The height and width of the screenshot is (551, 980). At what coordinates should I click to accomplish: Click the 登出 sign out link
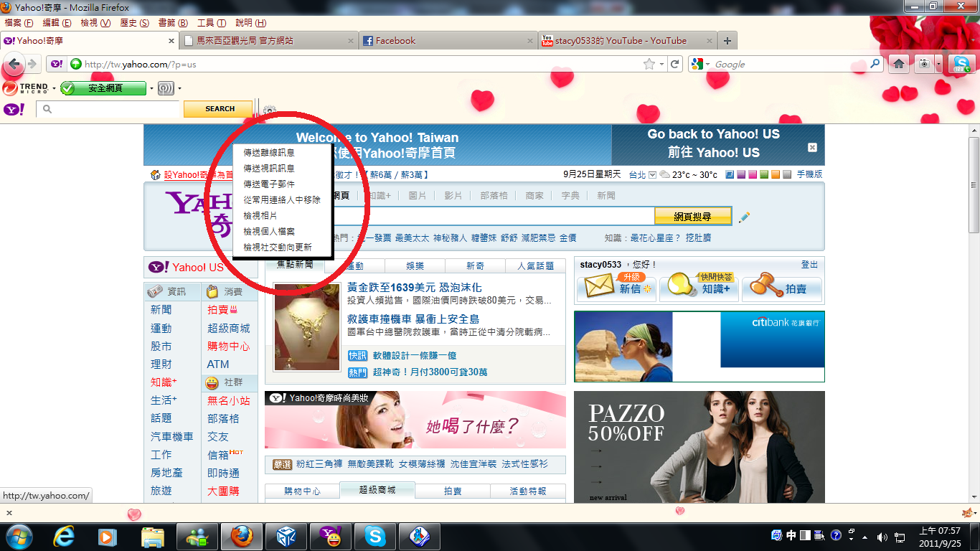click(809, 265)
